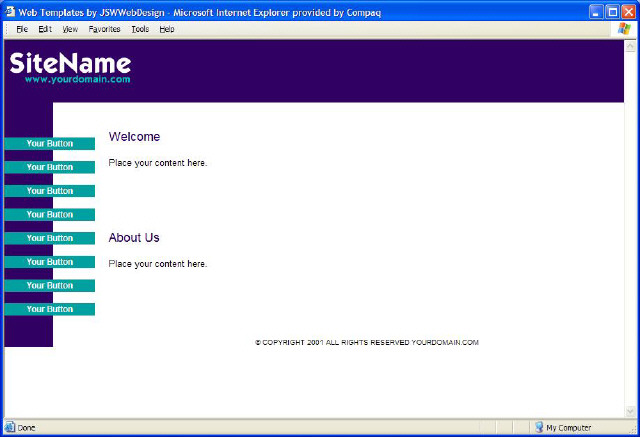Open the Tools menu
The height and width of the screenshot is (437, 640).
pyautogui.click(x=140, y=30)
